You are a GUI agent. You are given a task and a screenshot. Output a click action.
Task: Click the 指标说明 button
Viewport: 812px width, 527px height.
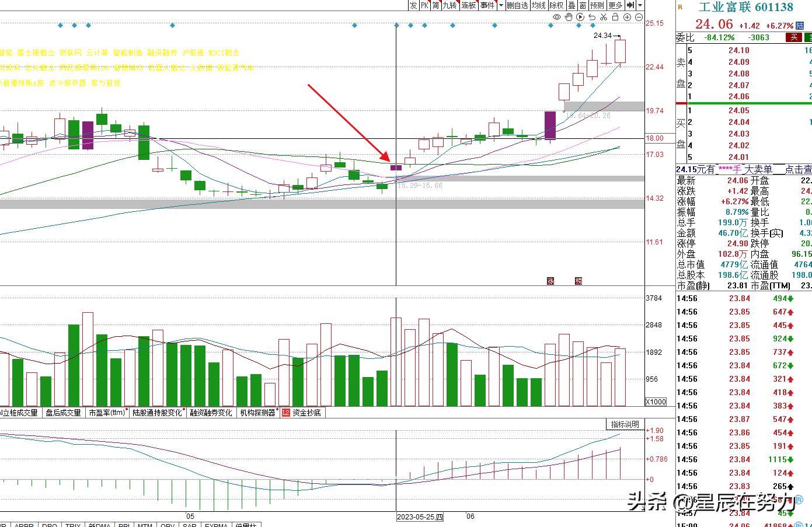(x=625, y=424)
